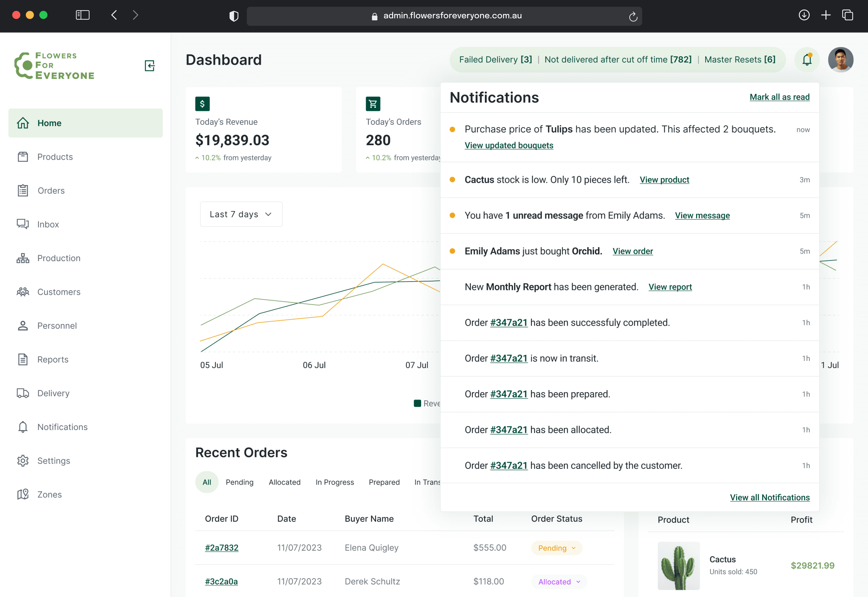This screenshot has width=868, height=597.
Task: Click Today's Orders cart icon
Action: pos(373,104)
